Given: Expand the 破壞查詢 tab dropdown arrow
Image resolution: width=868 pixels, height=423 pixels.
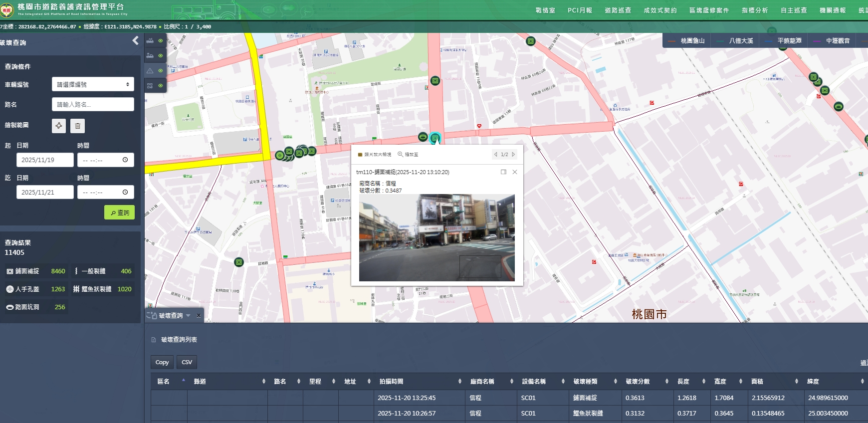Looking at the screenshot, I should (x=188, y=316).
